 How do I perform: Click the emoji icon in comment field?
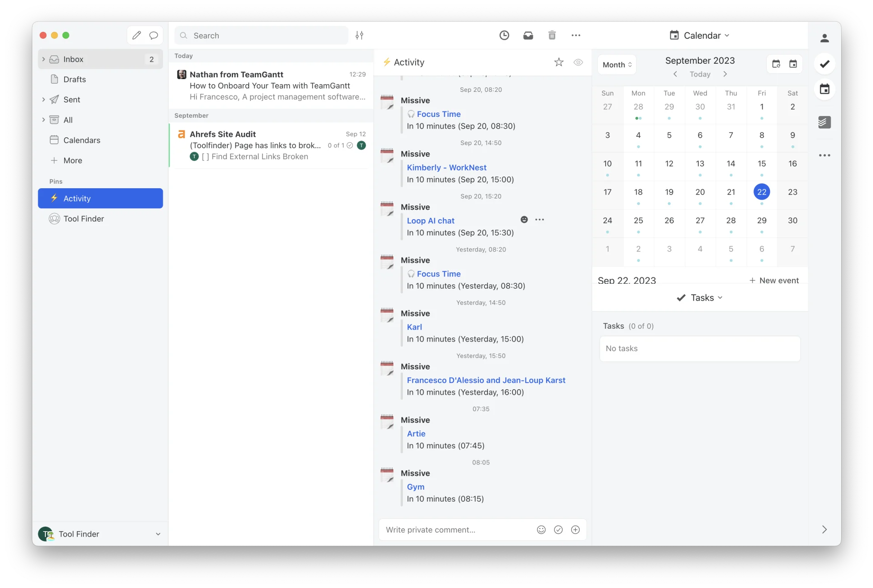(x=541, y=530)
